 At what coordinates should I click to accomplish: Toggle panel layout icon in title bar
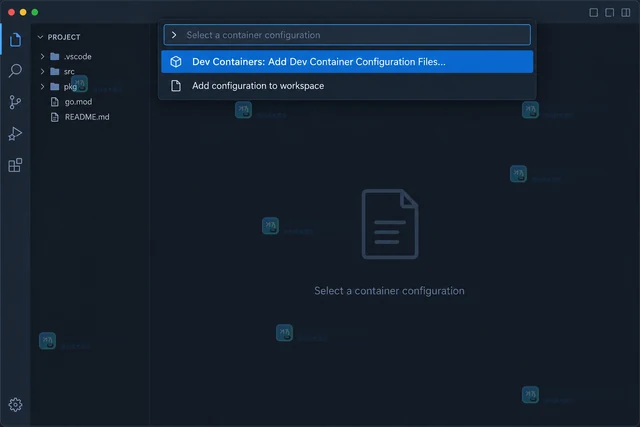pos(609,13)
